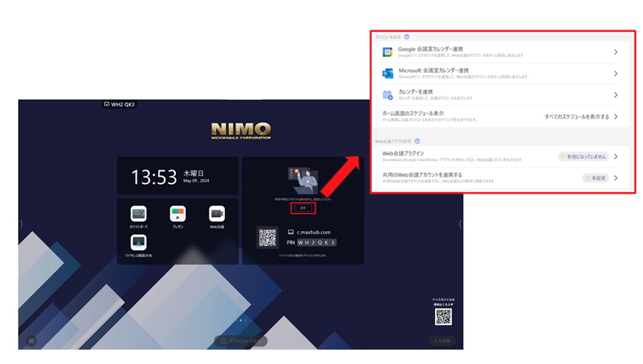Expand the 共用のWeb会議アカウントを連携する chevron
Image resolution: width=643 pixels, height=364 pixels.
[x=616, y=178]
